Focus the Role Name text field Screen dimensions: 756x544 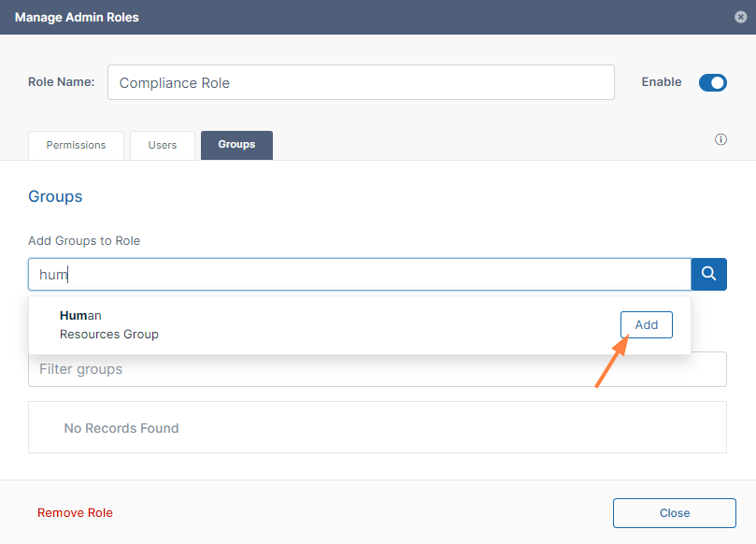[361, 82]
